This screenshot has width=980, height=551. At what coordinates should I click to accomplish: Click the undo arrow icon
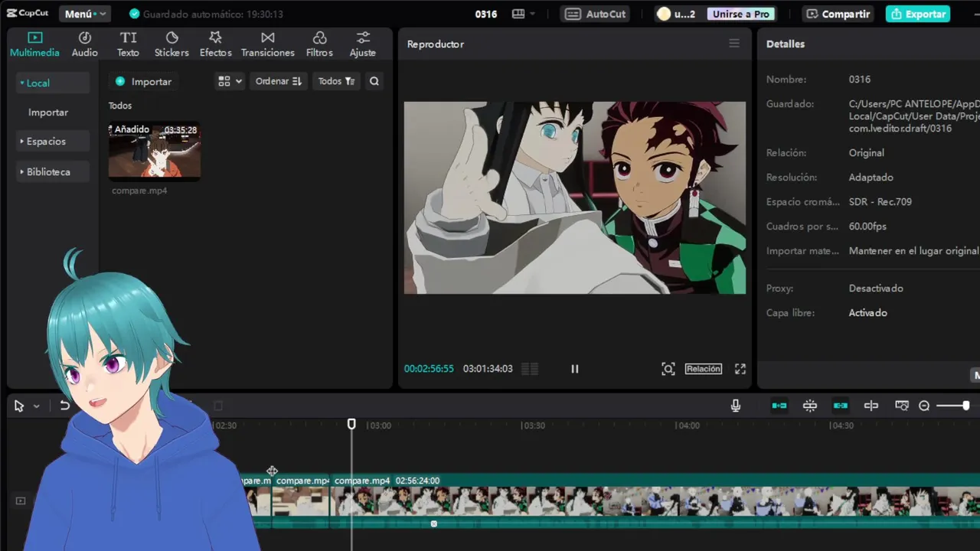tap(65, 406)
